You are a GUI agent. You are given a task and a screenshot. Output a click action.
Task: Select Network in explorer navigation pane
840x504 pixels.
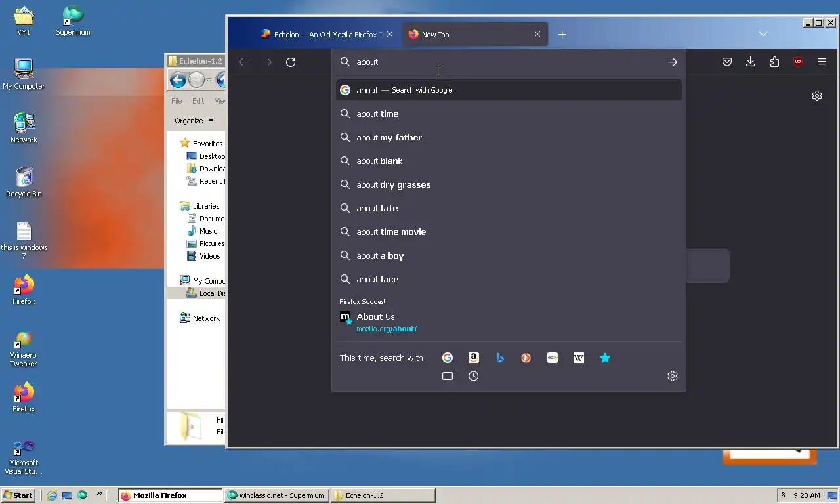point(200,318)
